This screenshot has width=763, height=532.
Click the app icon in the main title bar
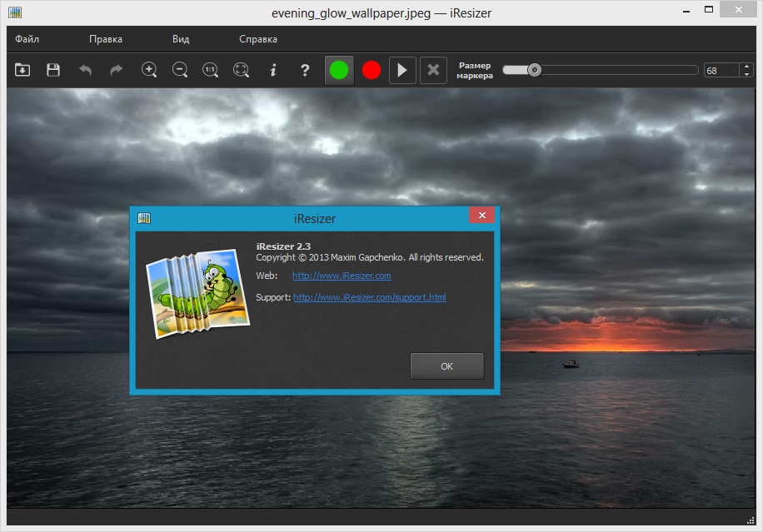[x=15, y=12]
